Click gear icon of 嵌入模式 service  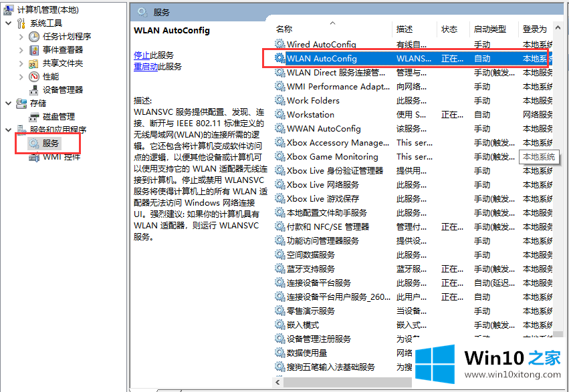[279, 325]
